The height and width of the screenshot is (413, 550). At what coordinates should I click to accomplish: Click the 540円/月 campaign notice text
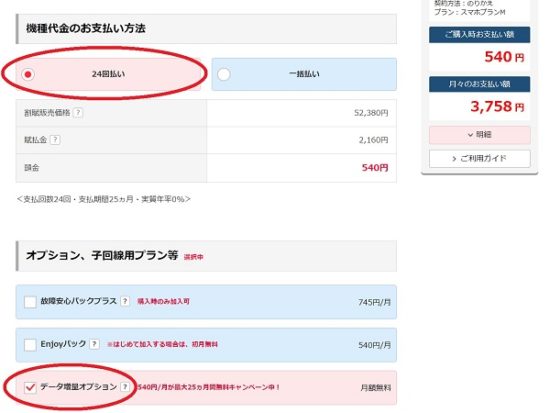click(x=209, y=387)
